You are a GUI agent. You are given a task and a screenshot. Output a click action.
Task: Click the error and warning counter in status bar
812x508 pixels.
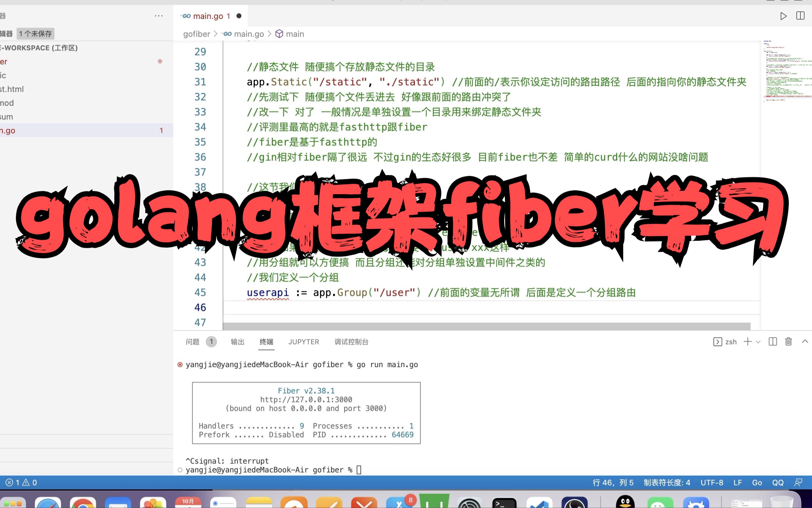click(20, 483)
